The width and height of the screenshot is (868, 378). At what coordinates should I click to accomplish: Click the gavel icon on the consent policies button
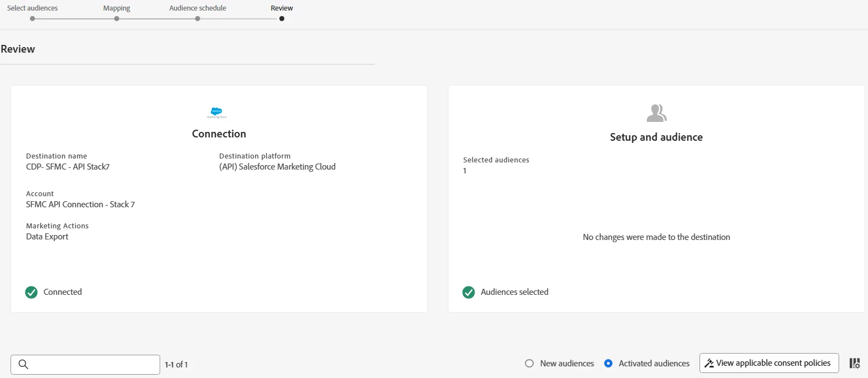[709, 364]
